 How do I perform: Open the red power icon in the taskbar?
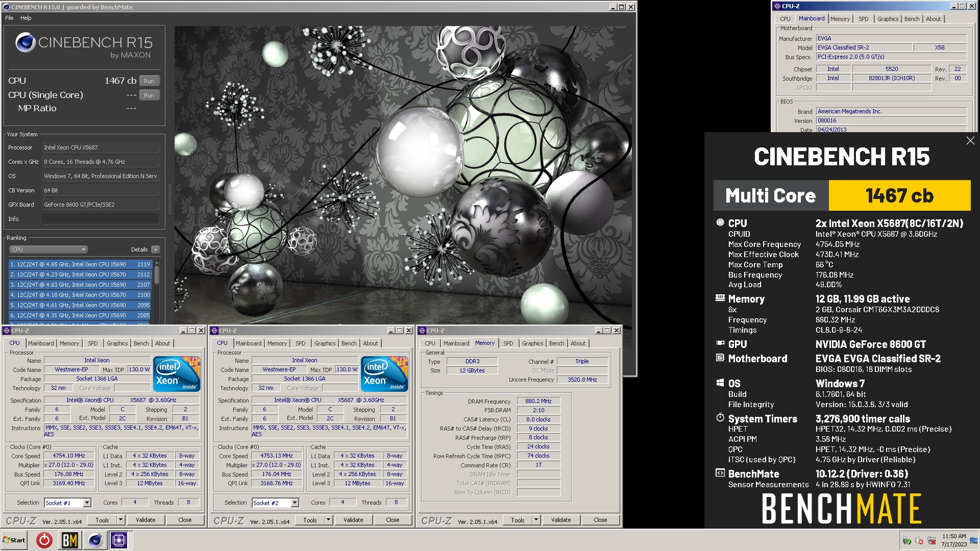click(44, 540)
